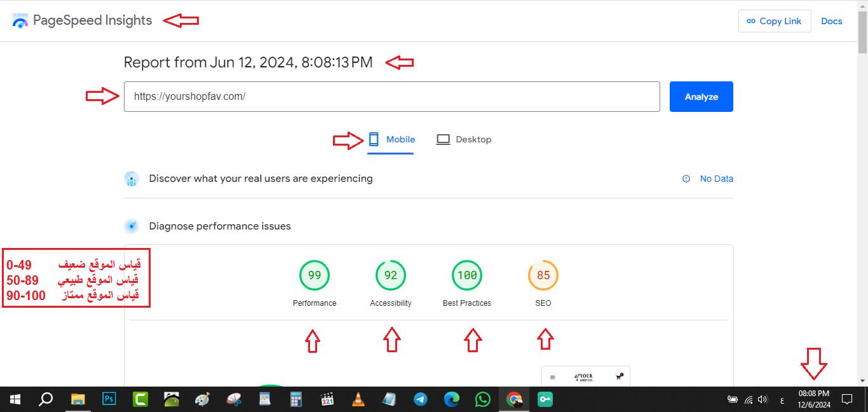The height and width of the screenshot is (412, 868).
Task: Open VLC media player from the taskbar
Action: click(358, 399)
